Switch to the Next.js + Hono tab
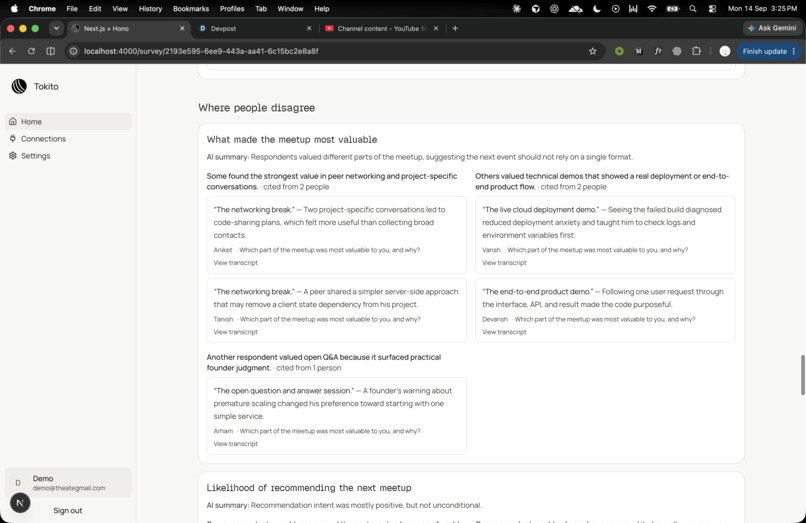 [x=129, y=28]
